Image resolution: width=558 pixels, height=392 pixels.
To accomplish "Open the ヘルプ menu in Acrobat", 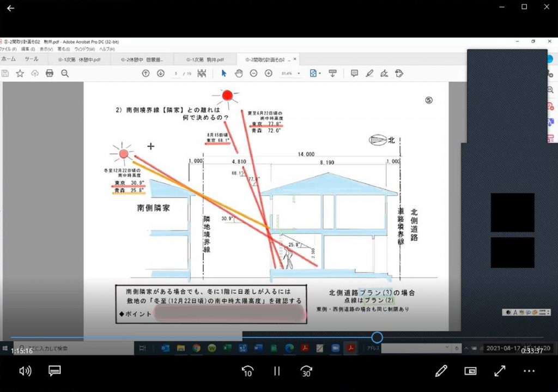I will pyautogui.click(x=107, y=49).
